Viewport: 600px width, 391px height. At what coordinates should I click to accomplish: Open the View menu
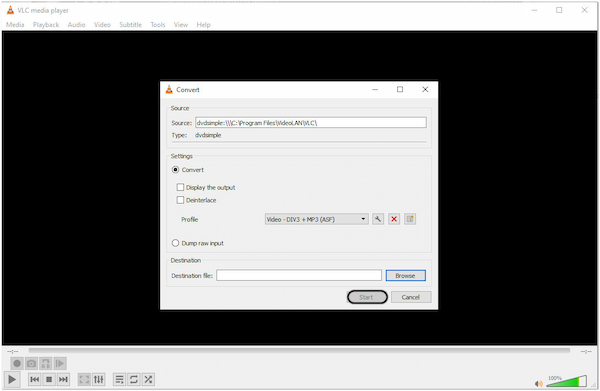181,24
